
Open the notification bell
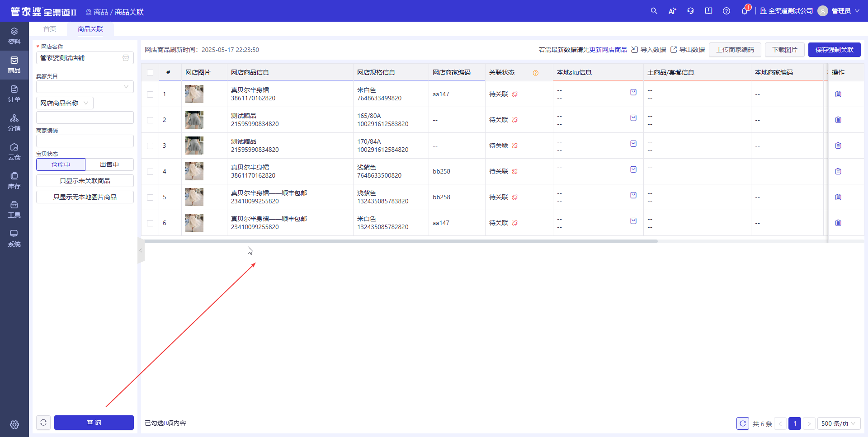coord(745,11)
